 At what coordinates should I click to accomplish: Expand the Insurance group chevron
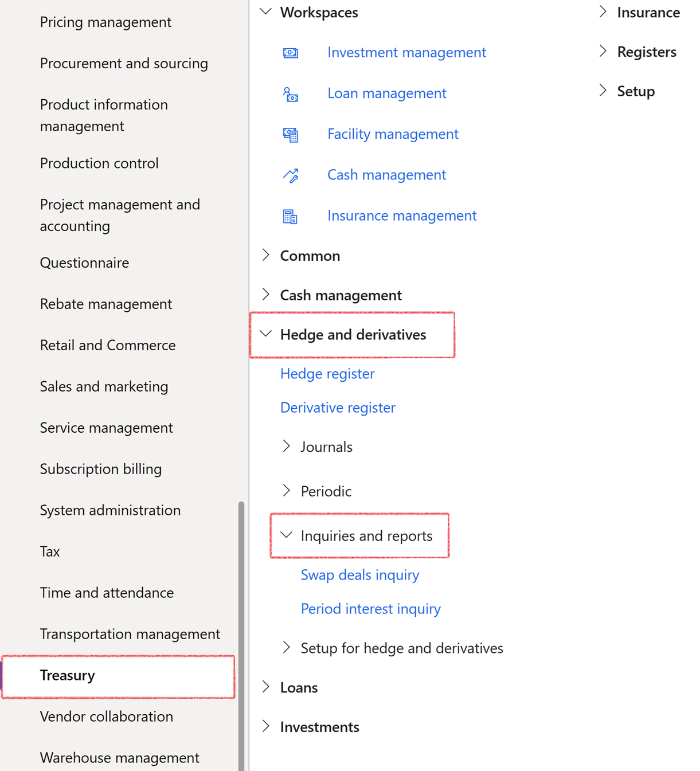pos(603,11)
